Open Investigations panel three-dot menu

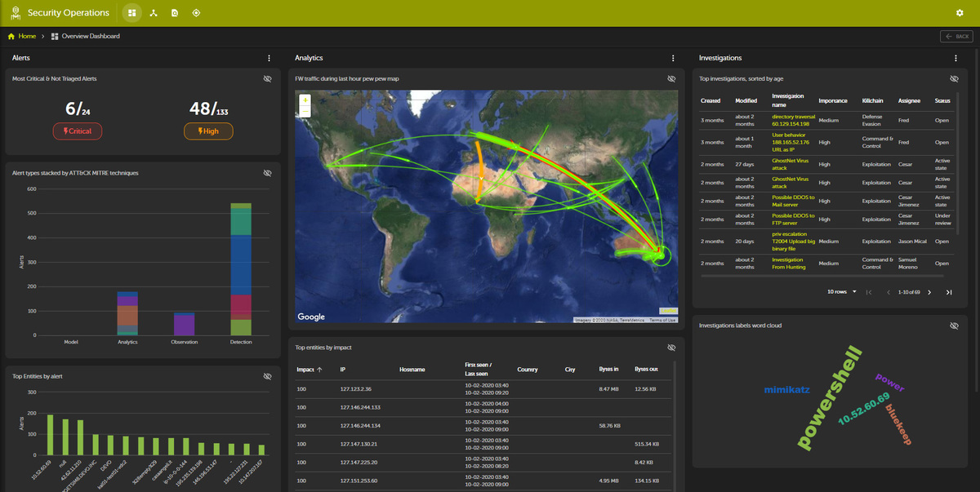coord(955,58)
